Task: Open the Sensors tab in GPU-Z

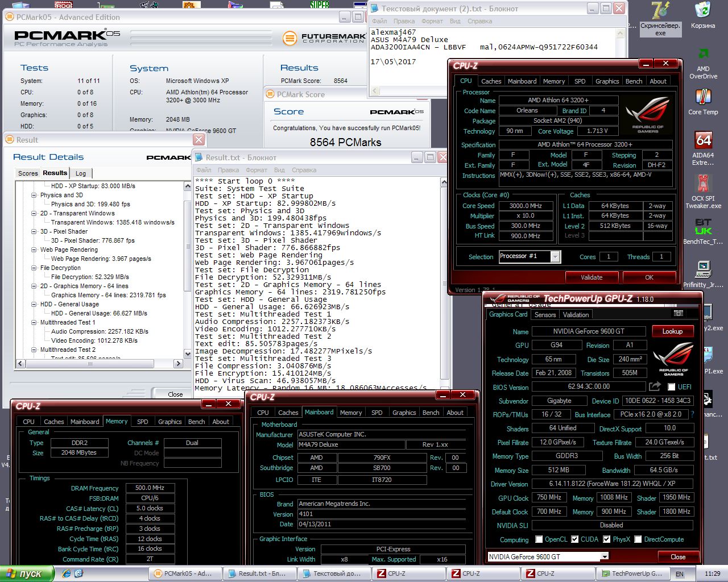Action: click(545, 315)
